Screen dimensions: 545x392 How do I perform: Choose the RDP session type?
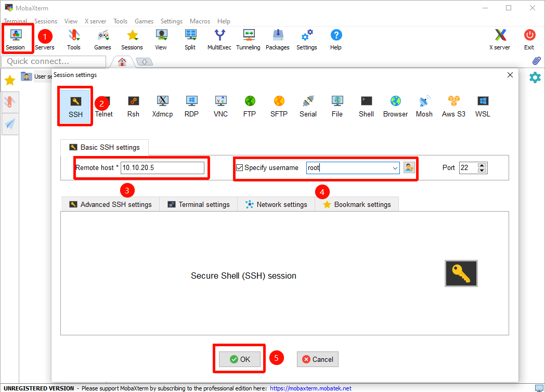tap(191, 106)
